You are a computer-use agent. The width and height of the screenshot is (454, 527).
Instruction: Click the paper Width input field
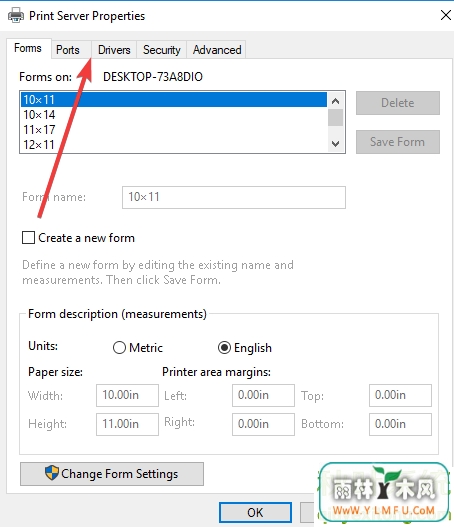[127, 395]
